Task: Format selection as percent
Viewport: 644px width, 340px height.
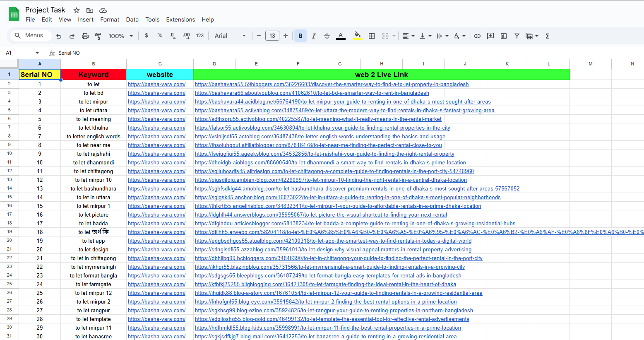Action: point(159,36)
